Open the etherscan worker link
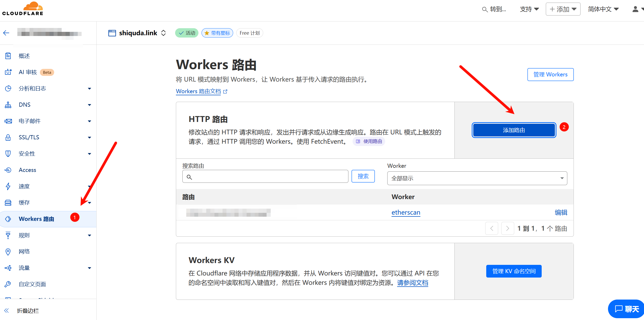The height and width of the screenshot is (320, 644). tap(406, 213)
